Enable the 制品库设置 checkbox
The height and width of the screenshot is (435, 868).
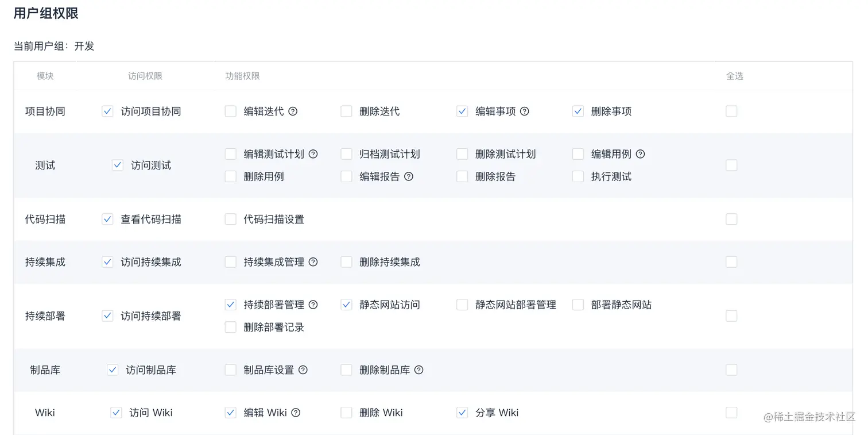(x=231, y=370)
